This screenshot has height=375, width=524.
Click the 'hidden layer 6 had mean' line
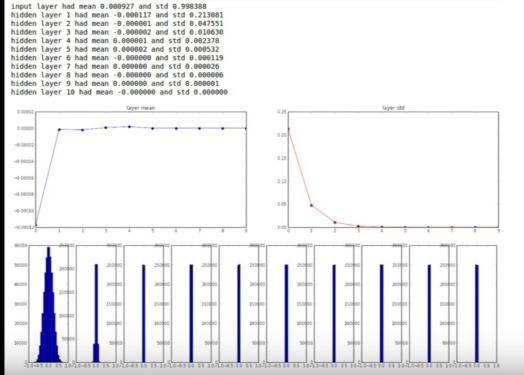coord(117,58)
